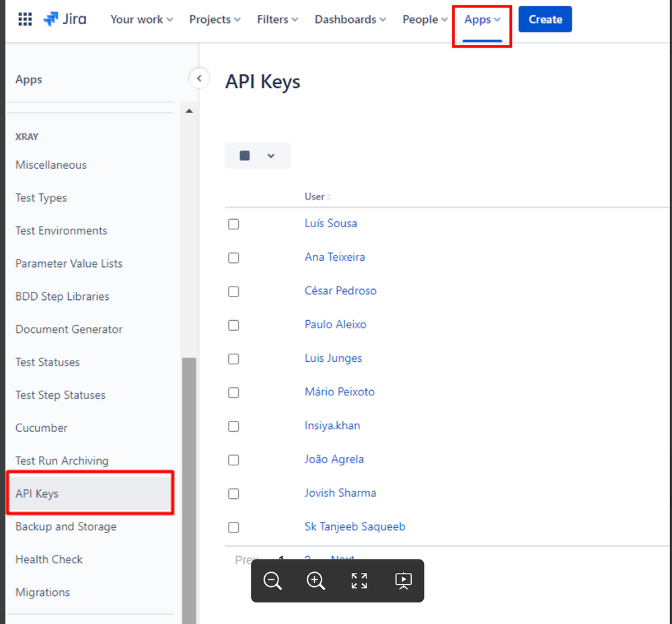Tick the checkbox for Mário Peixoto
The image size is (672, 624).
[233, 393]
